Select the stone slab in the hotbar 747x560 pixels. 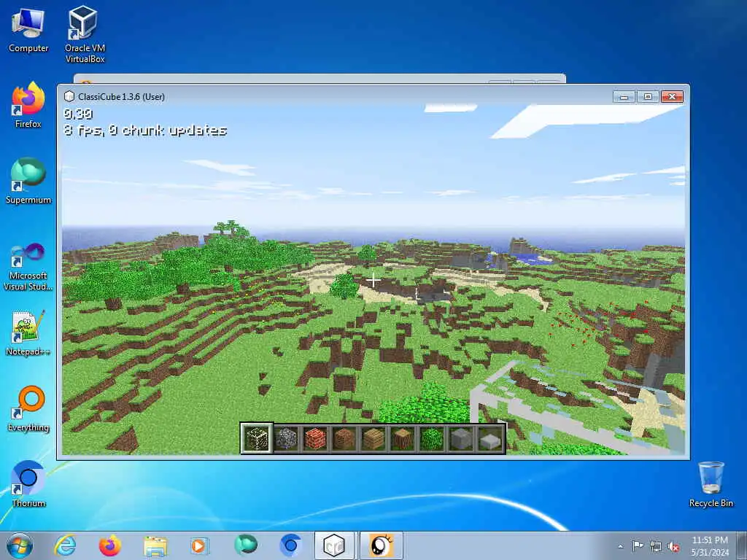tap(489, 438)
